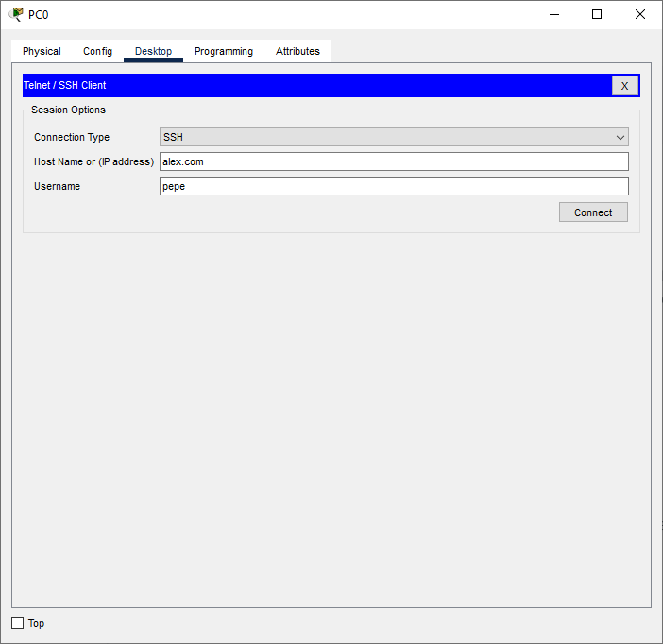Click the Host Name or (IP address) label
663x644 pixels.
(93, 161)
